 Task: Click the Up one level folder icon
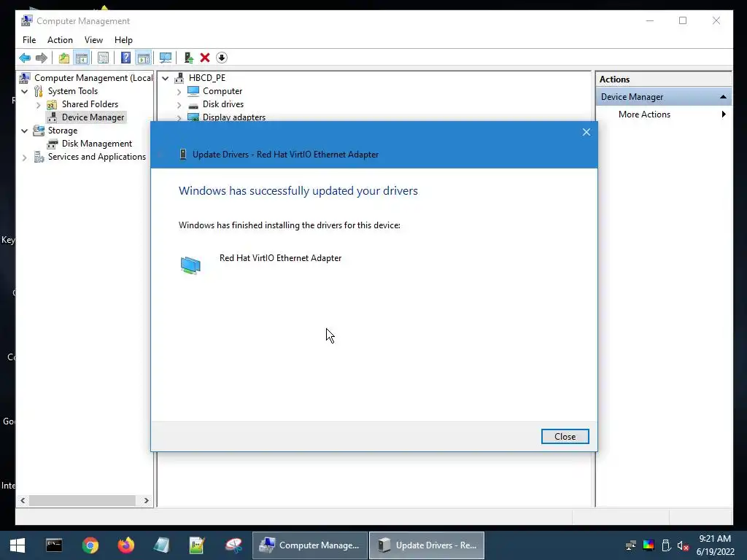64,58
